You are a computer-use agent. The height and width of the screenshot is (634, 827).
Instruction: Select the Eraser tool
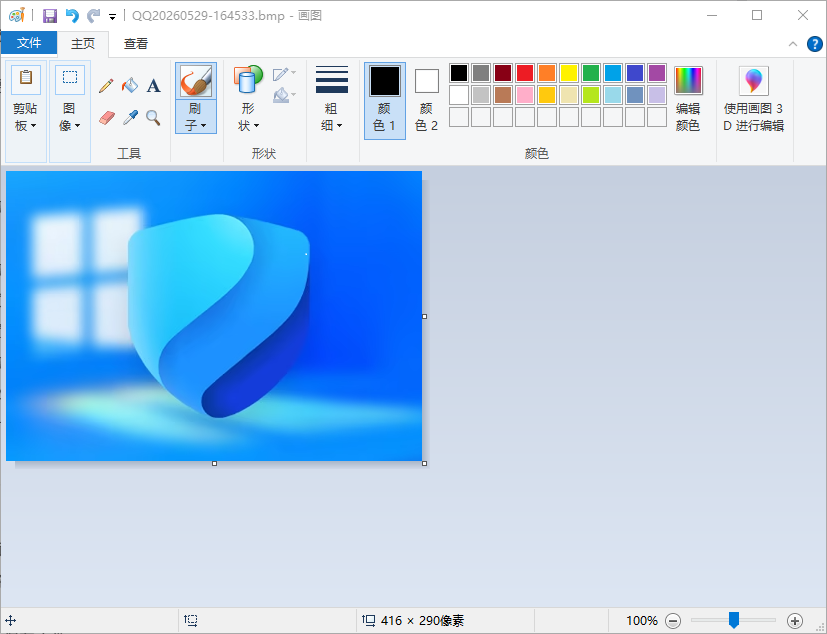click(x=107, y=118)
